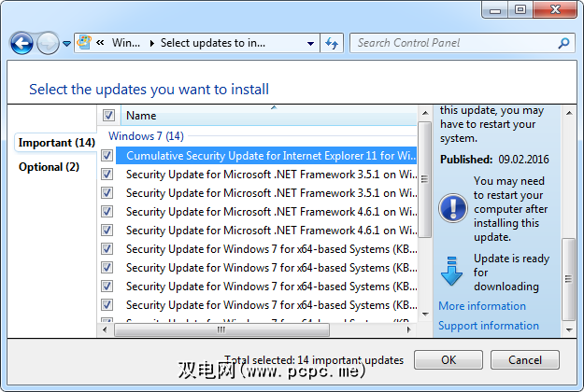Expand the address bar history dropdown
Image resolution: width=584 pixels, height=392 pixels.
(310, 43)
